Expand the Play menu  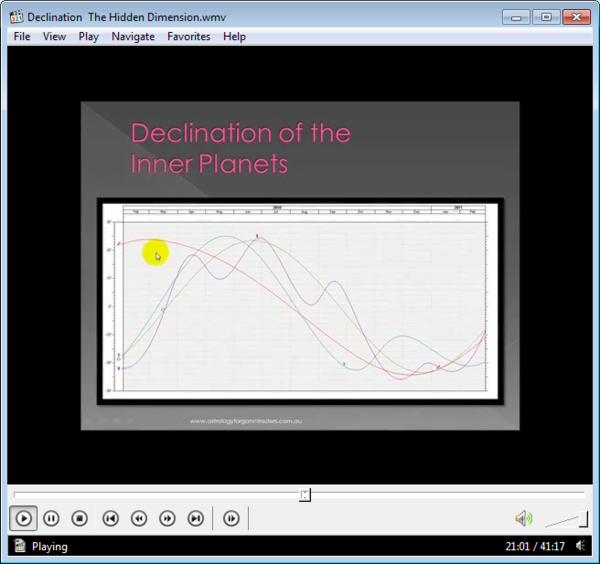[x=88, y=36]
